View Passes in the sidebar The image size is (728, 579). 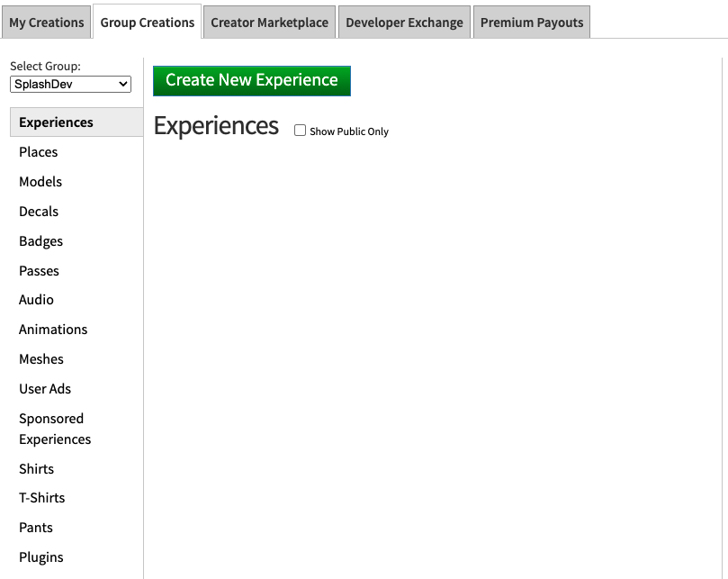pos(40,271)
